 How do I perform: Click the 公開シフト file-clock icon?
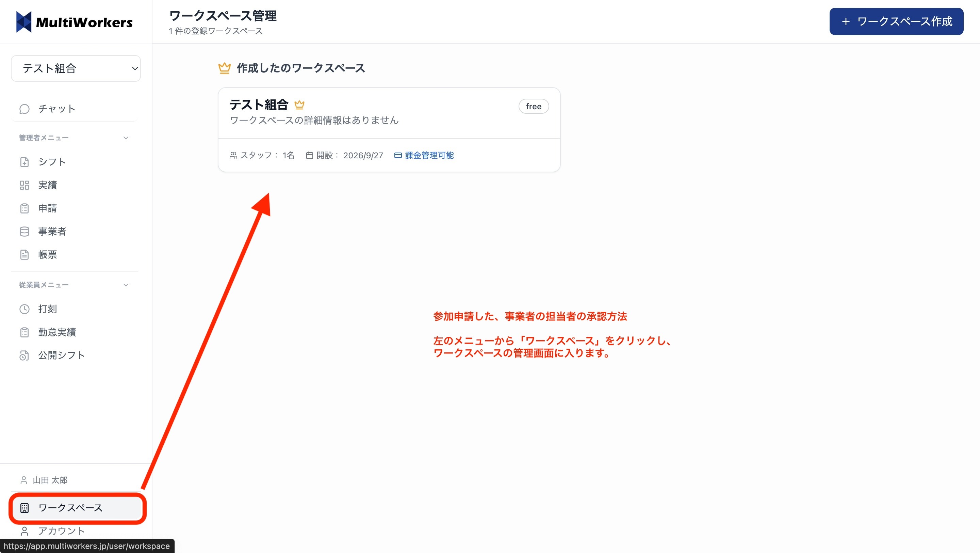(24, 355)
